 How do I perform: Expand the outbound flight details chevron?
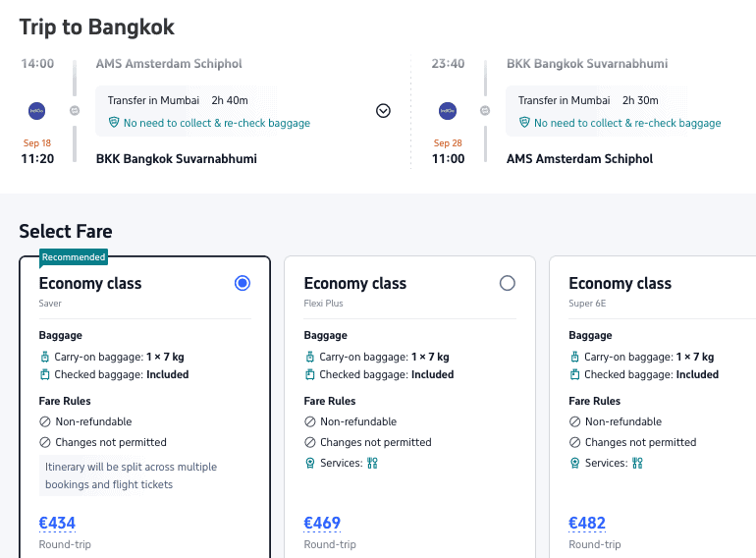[383, 110]
